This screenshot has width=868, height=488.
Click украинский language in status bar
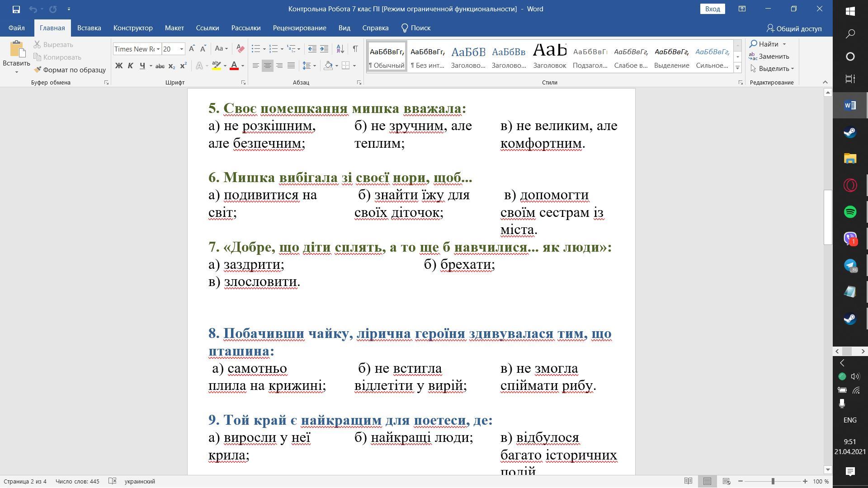(140, 482)
